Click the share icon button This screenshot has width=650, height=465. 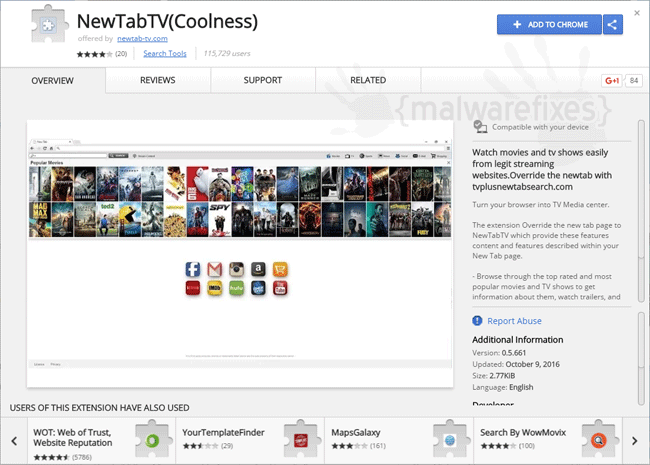(x=613, y=24)
